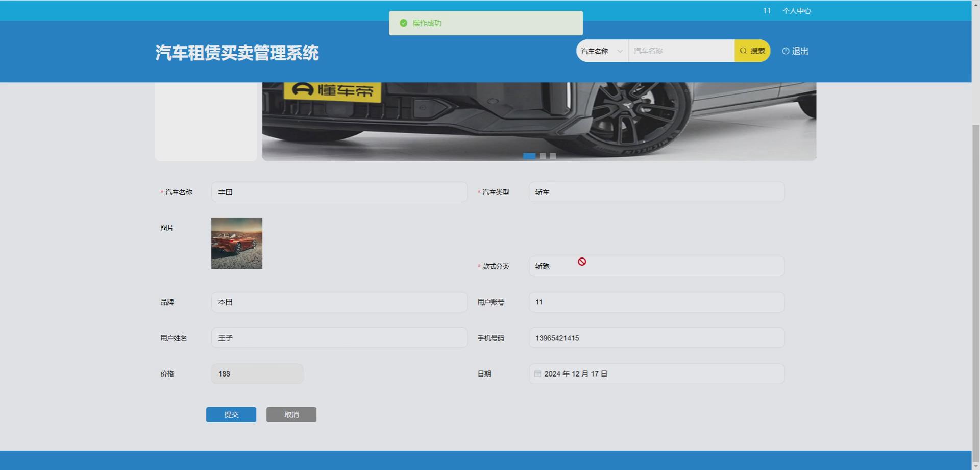Screen dimensions: 980x470
Task: Click the 款式分类 field containing 轿跑
Action: pyautogui.click(x=656, y=266)
